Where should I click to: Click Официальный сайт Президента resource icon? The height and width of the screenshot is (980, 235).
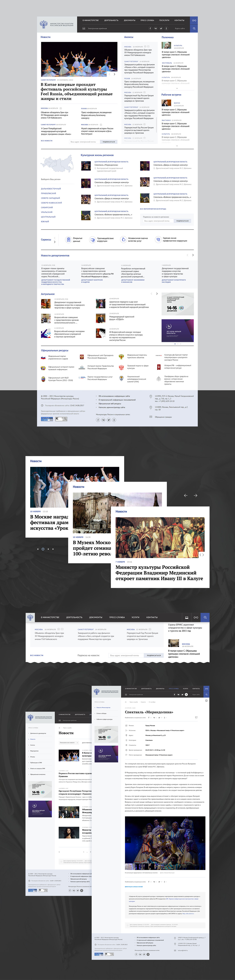82,357
